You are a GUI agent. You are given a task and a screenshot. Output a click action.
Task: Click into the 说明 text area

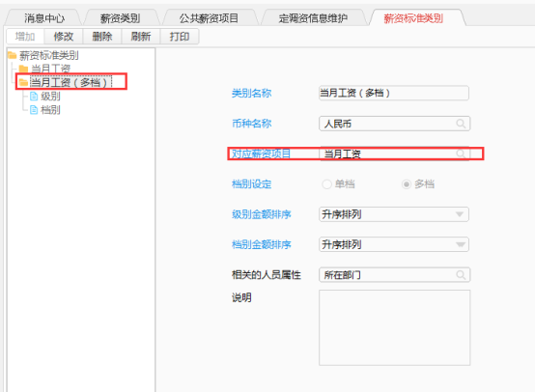(394, 328)
